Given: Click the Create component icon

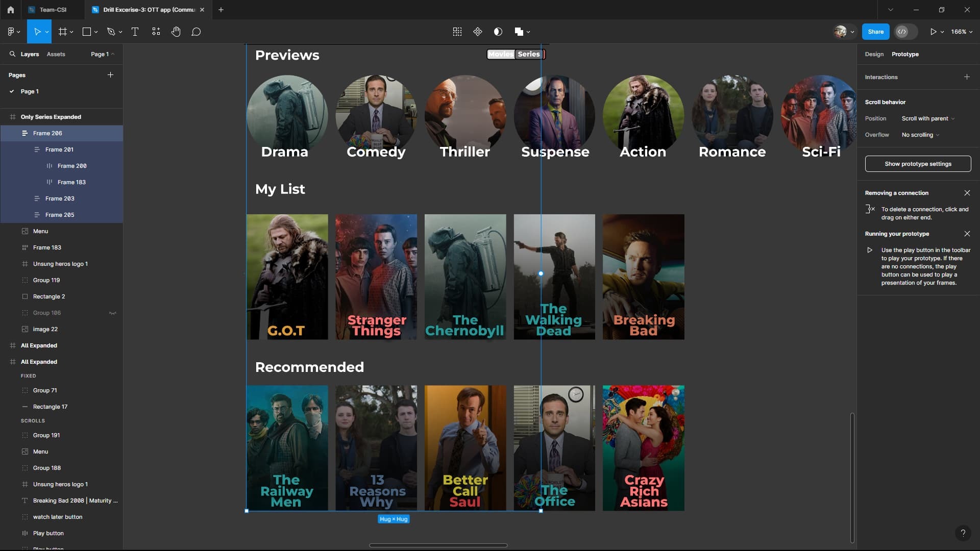Looking at the screenshot, I should click(x=478, y=32).
